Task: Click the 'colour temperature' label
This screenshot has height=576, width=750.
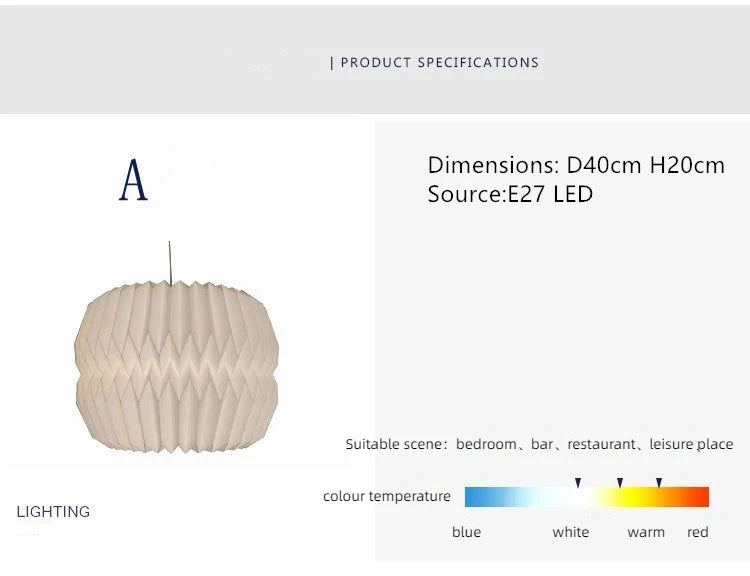Action: pos(387,496)
